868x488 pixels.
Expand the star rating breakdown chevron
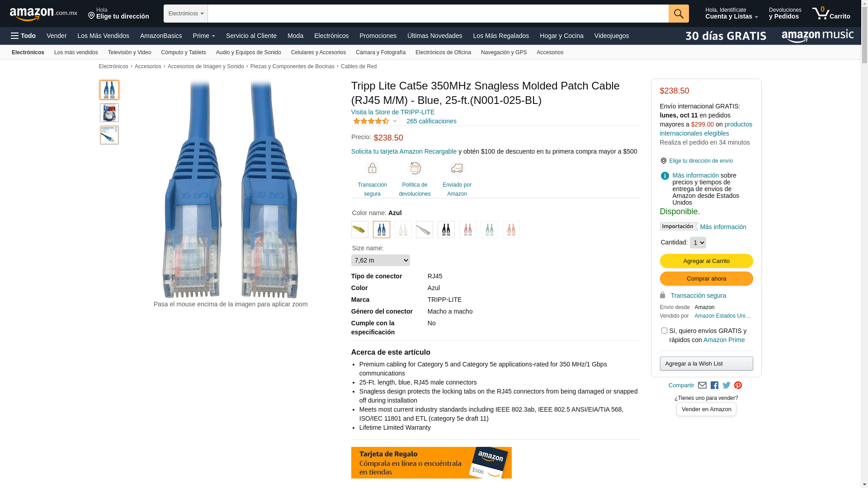pos(395,121)
